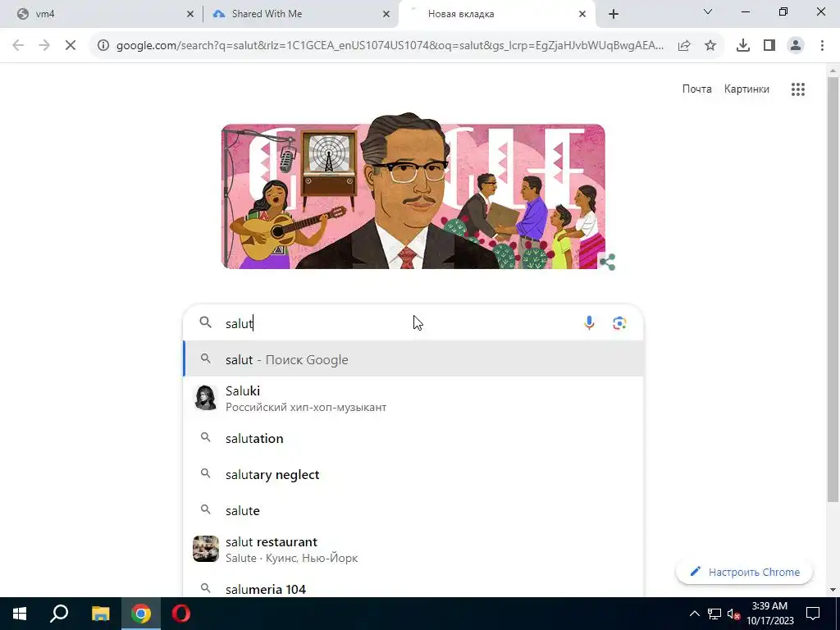The height and width of the screenshot is (630, 840).
Task: Close the Новая вкладка tab
Action: pos(582,14)
